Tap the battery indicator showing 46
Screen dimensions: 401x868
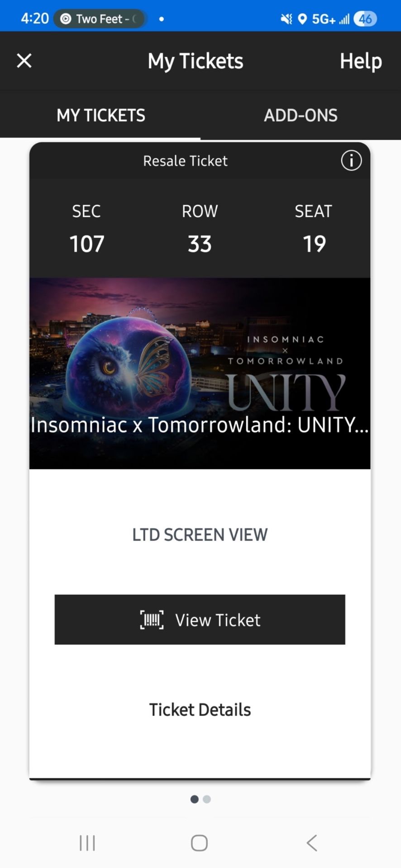365,19
